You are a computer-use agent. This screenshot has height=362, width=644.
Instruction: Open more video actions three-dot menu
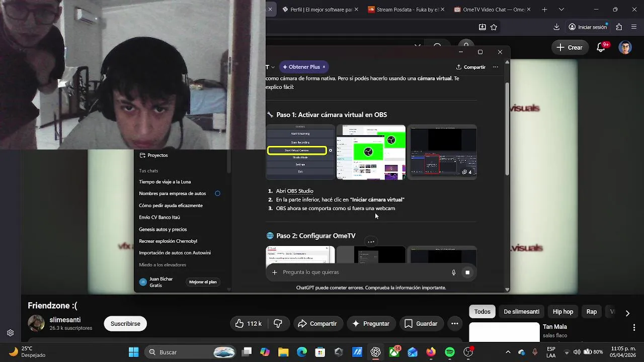click(x=455, y=324)
